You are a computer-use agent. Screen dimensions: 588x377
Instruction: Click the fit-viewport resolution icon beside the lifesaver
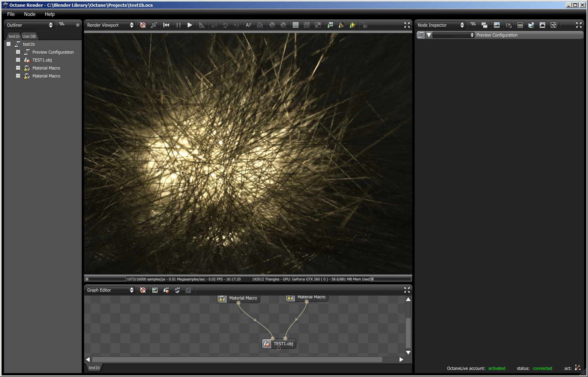pos(154,25)
